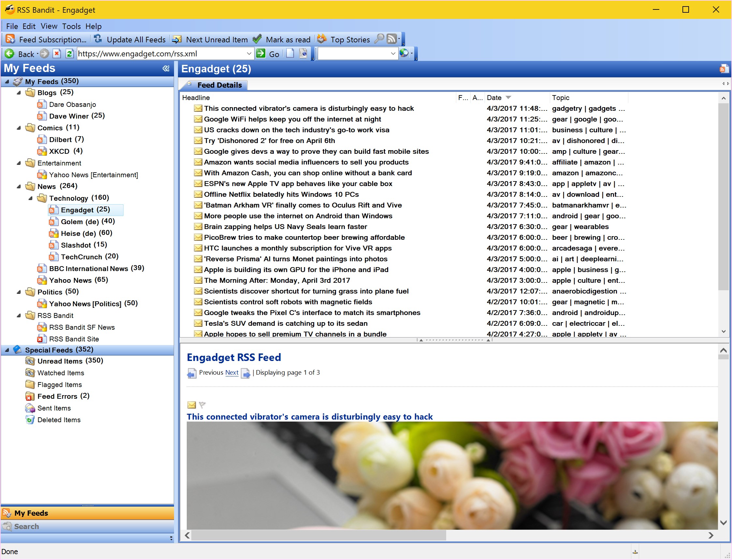The width and height of the screenshot is (732, 560).
Task: Click the Next page link
Action: pyautogui.click(x=232, y=372)
